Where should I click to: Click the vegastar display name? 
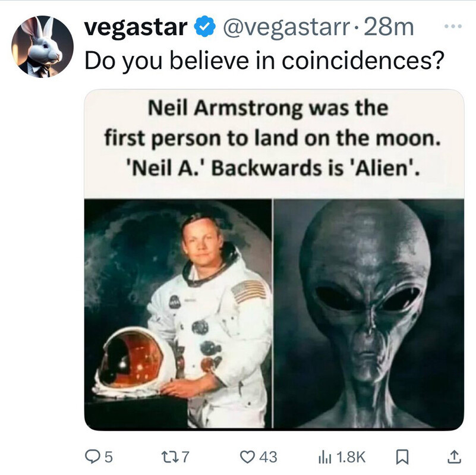pos(136,27)
